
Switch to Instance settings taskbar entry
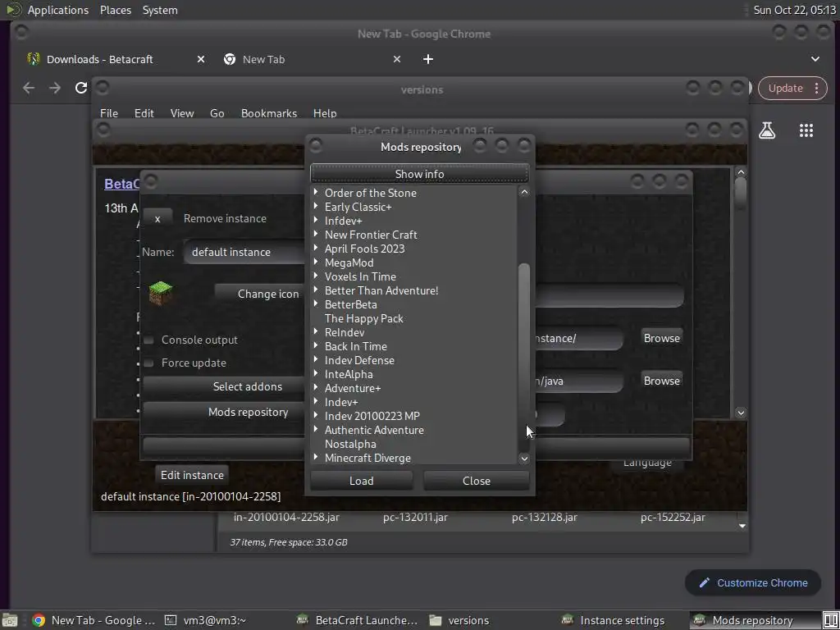click(x=613, y=620)
